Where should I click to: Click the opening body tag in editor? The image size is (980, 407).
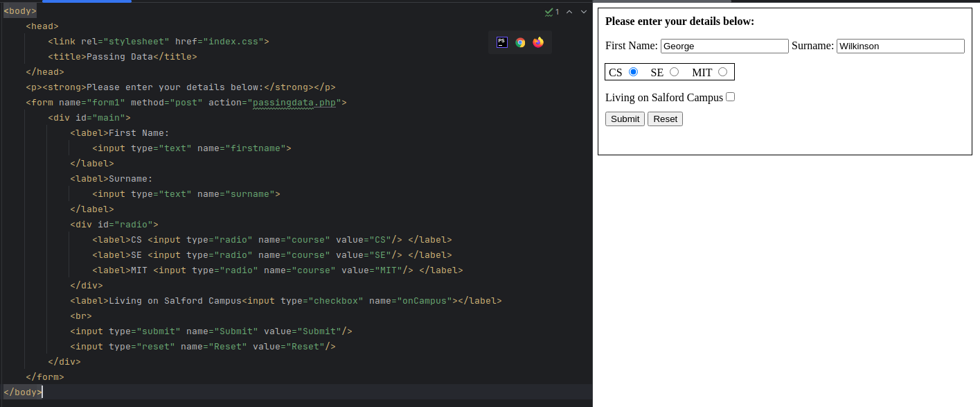[20, 11]
